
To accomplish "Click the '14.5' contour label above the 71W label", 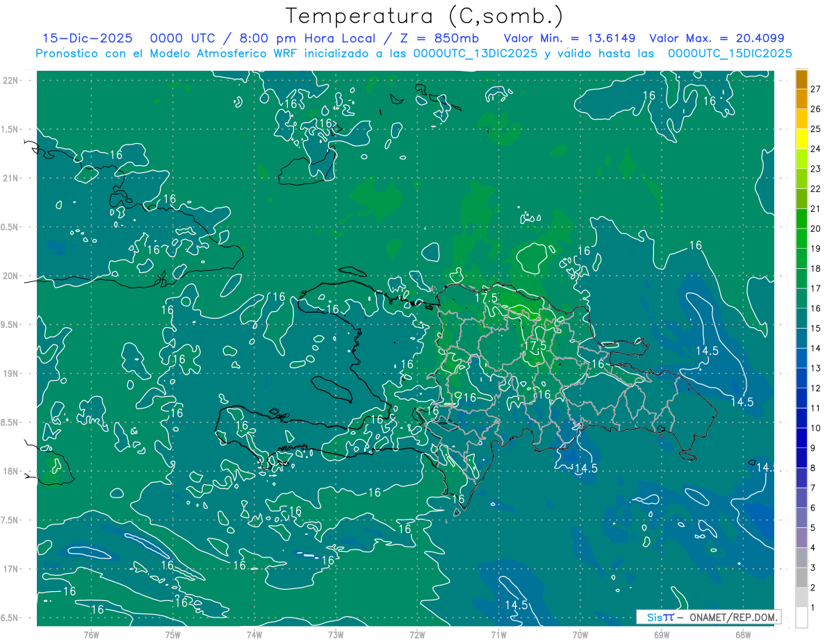I will [x=516, y=604].
